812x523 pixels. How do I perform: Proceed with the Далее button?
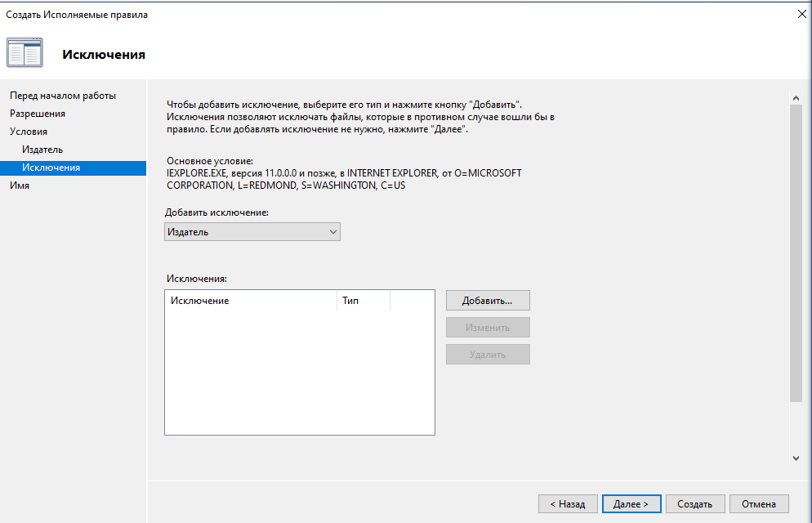click(631, 504)
